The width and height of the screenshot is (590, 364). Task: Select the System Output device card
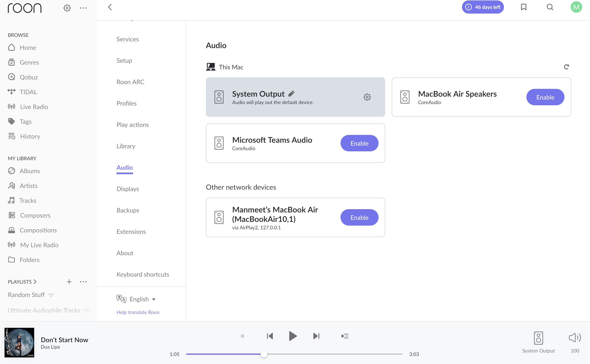(295, 97)
